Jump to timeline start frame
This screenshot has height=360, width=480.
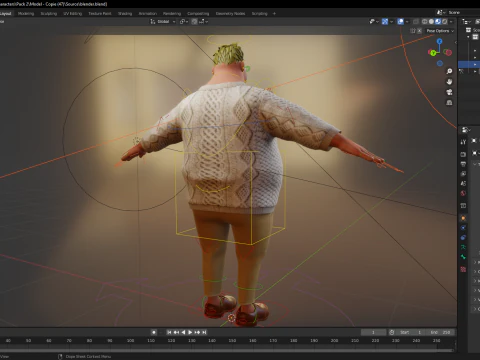click(x=169, y=332)
